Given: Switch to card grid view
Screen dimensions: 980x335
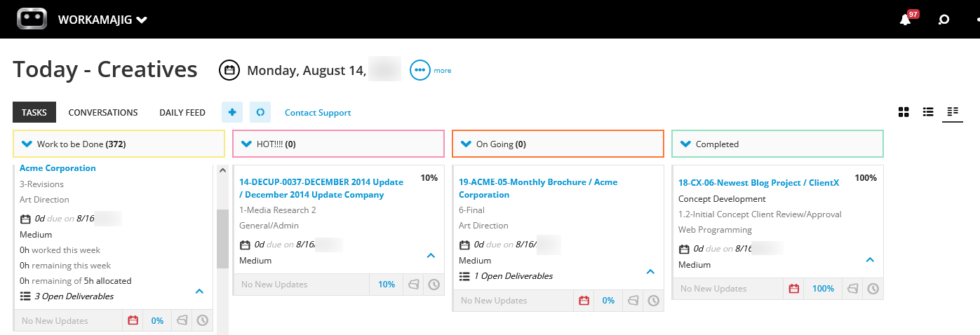Looking at the screenshot, I should (904, 112).
